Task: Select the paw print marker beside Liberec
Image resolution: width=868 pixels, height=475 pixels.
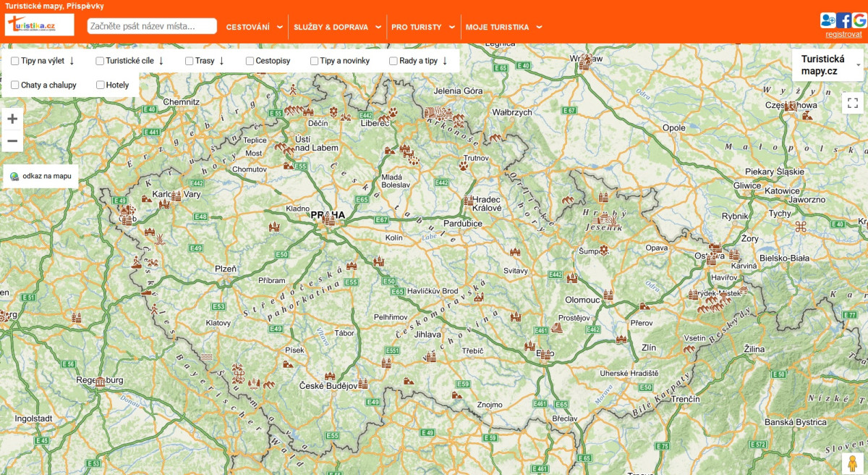Action: [x=392, y=112]
